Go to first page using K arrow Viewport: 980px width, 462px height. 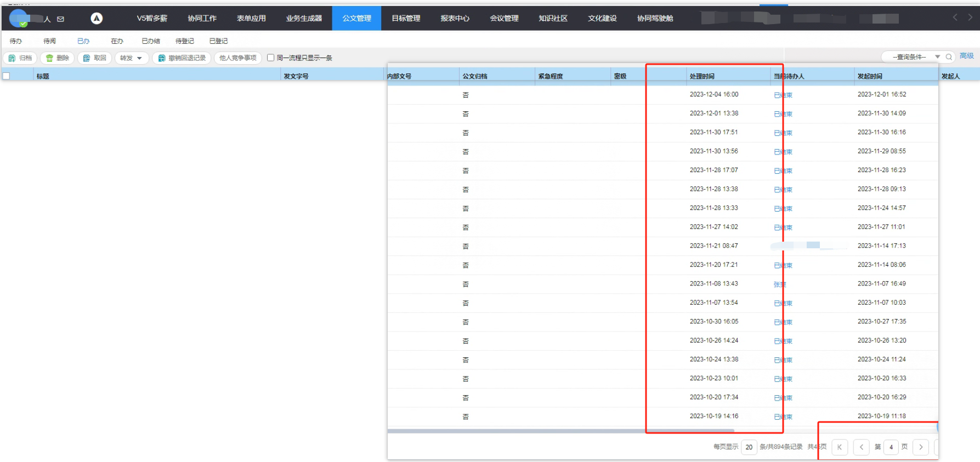pos(840,447)
